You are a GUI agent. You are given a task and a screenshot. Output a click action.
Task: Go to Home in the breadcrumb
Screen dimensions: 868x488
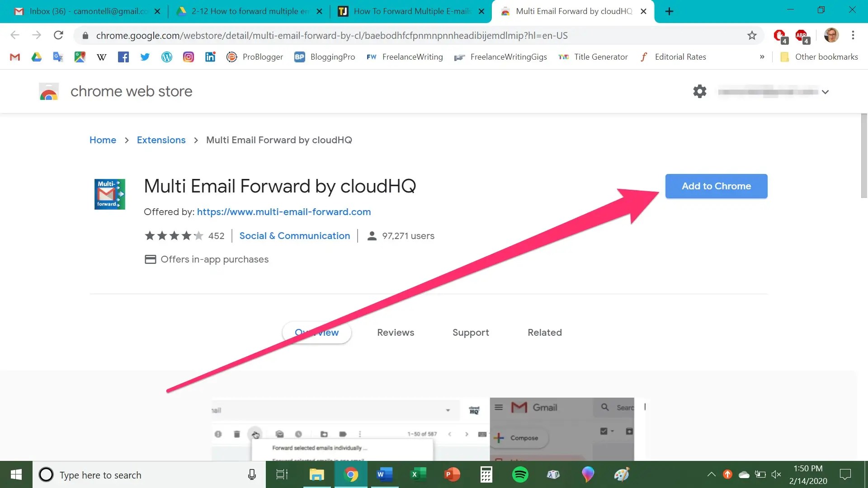[103, 140]
